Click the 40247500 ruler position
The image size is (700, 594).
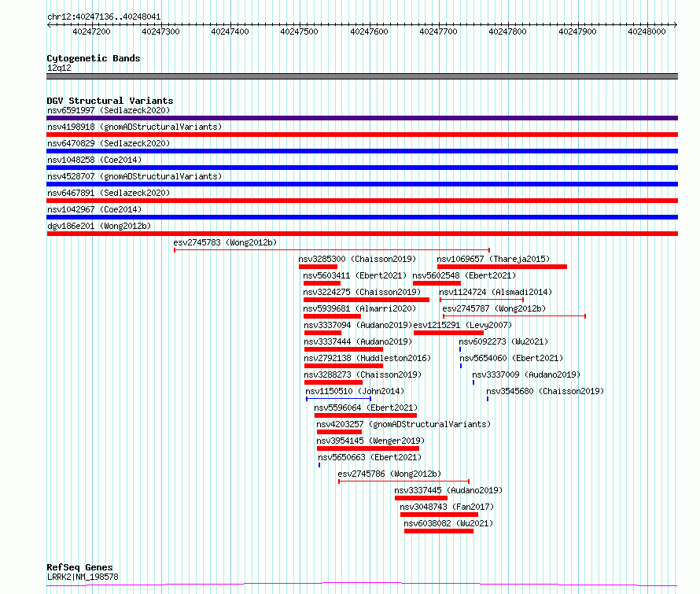(x=299, y=31)
